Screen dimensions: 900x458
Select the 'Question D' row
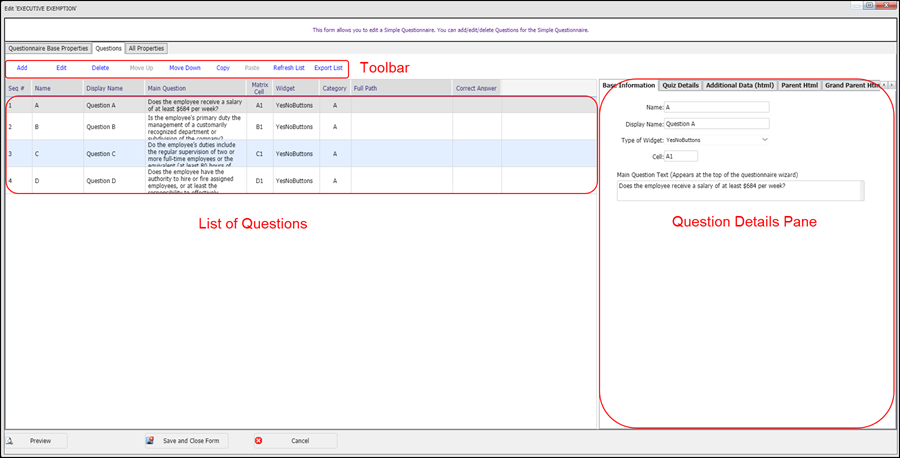pos(301,180)
